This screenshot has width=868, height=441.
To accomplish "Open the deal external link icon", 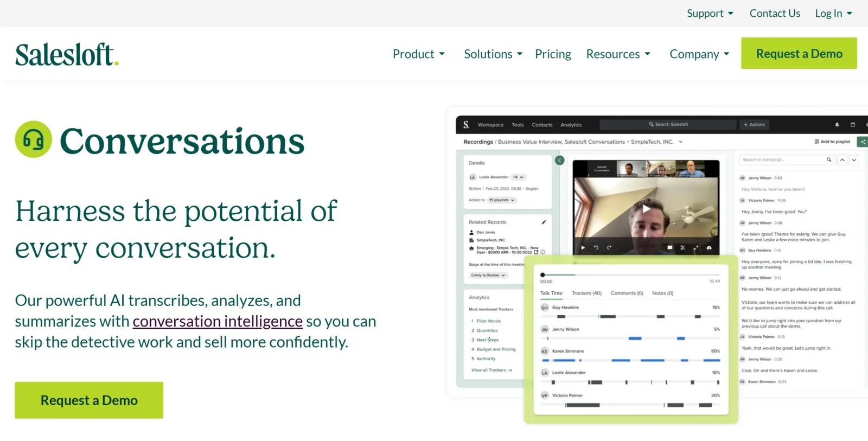I will coord(537,252).
